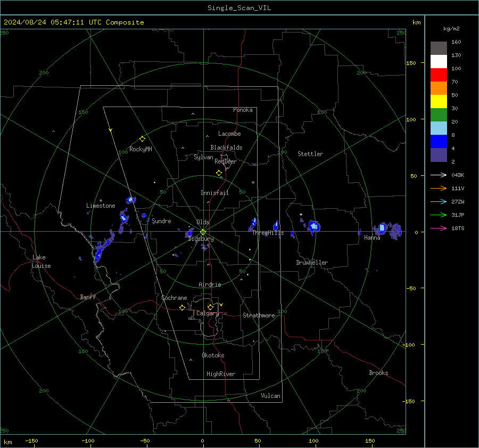Click the RockyMH label
Screen dimensions: 479x448
(x=141, y=149)
